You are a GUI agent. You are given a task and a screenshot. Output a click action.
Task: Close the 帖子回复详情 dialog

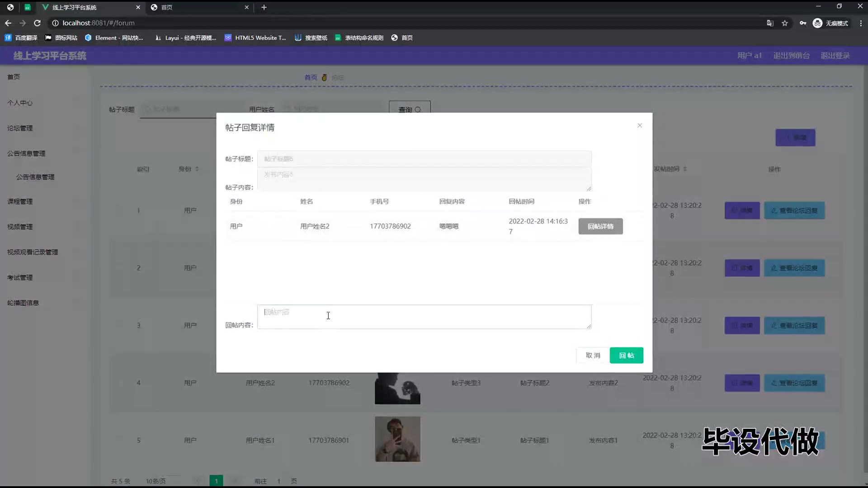pyautogui.click(x=640, y=126)
